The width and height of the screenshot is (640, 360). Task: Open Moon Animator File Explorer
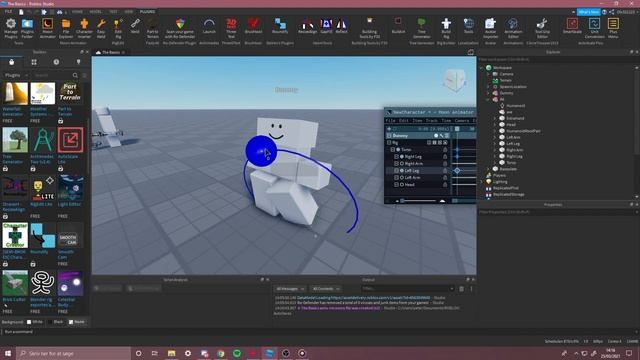coord(66,28)
